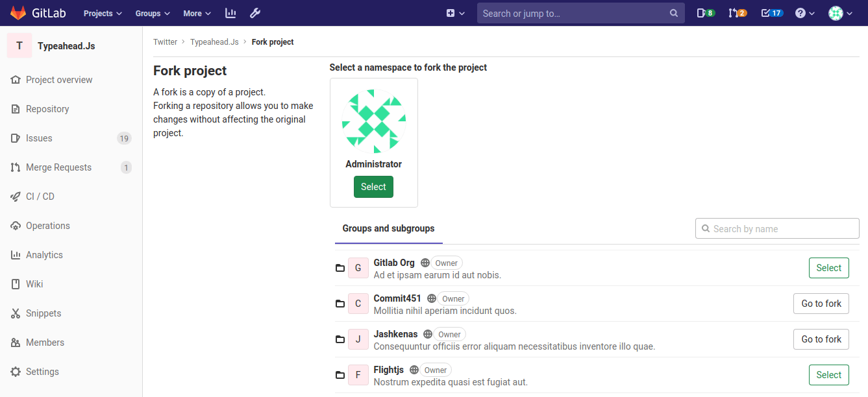The height and width of the screenshot is (397, 868).
Task: Click the Snippets scissors icon in sidebar
Action: pos(16,313)
